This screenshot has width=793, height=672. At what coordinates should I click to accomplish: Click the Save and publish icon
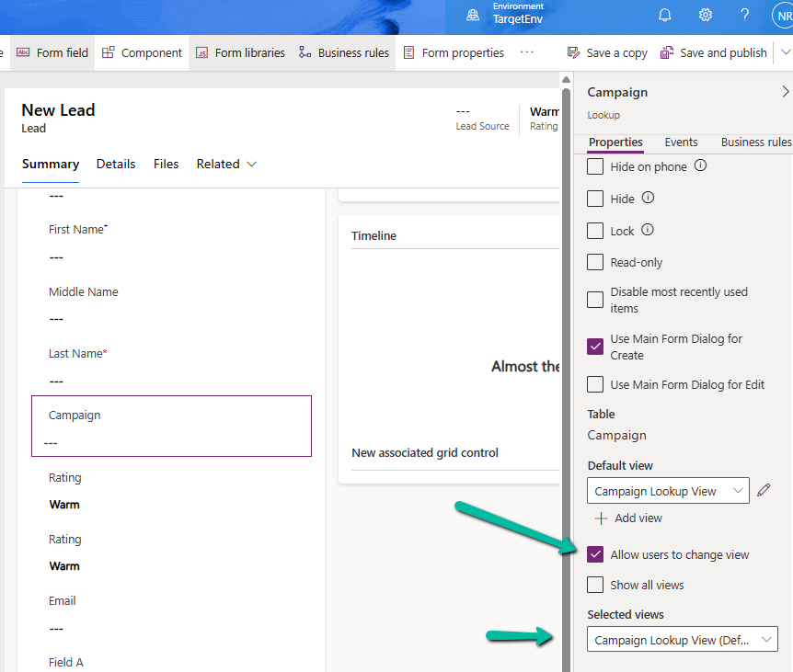point(667,52)
